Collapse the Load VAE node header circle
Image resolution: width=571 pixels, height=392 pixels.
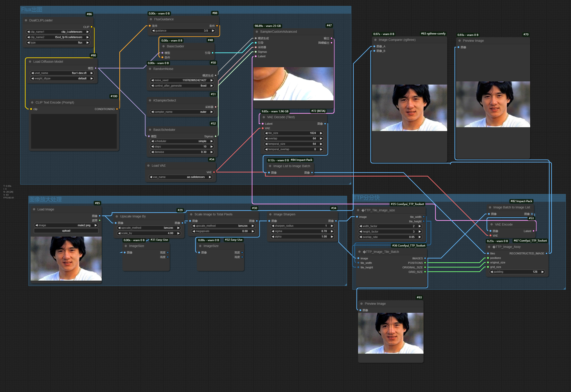(x=148, y=165)
